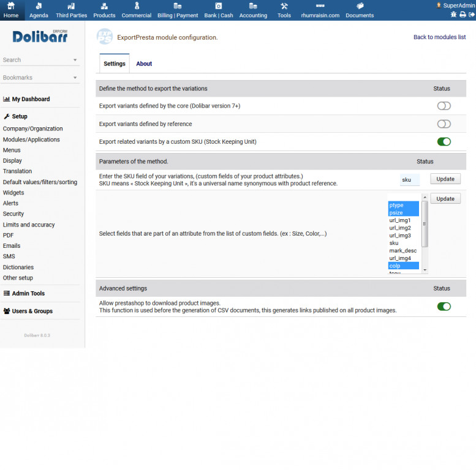
Task: Click the Admin Tools server icon
Action: point(7,293)
